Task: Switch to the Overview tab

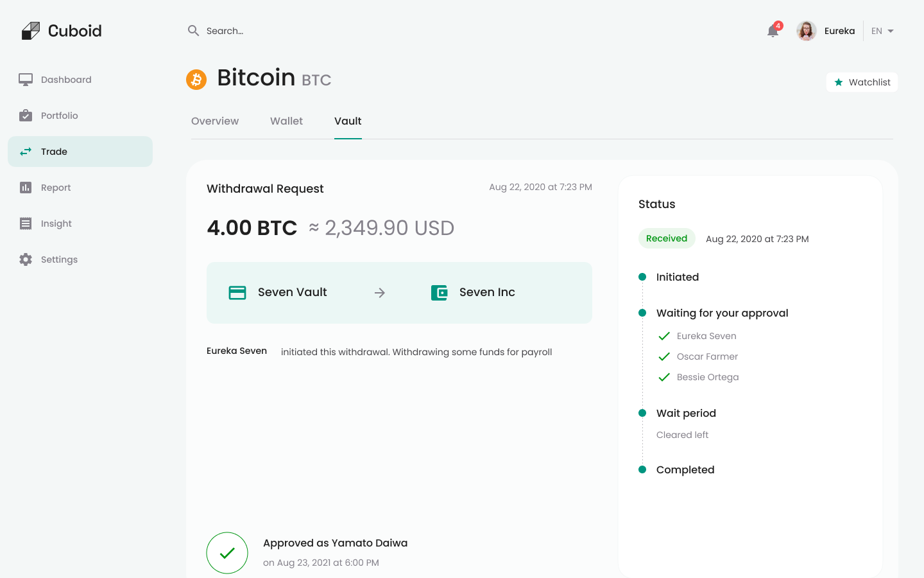Action: point(215,121)
